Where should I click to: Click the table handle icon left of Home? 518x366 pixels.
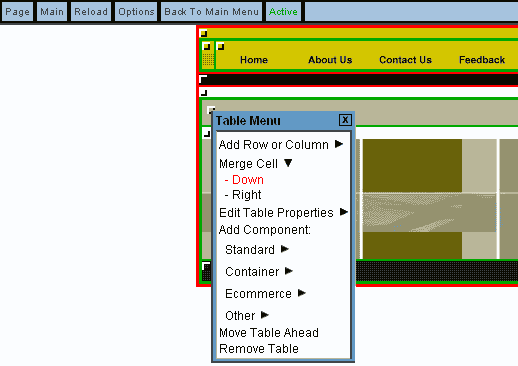click(220, 46)
